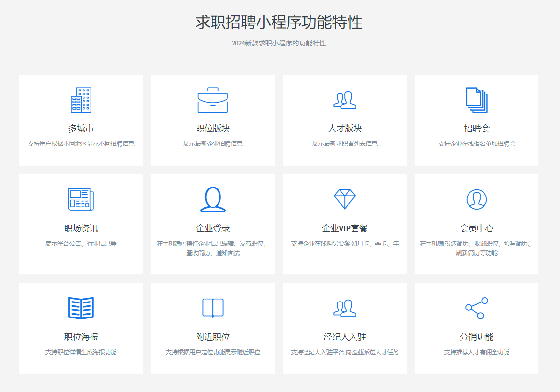Image resolution: width=560 pixels, height=392 pixels.
Task: Click the open book icon above 附近职位
Action: click(x=212, y=308)
